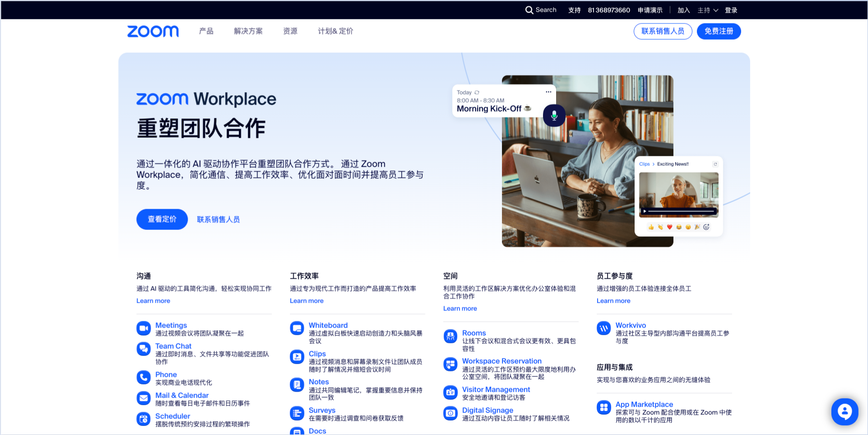Click the Whiteboard icon

pyautogui.click(x=297, y=328)
